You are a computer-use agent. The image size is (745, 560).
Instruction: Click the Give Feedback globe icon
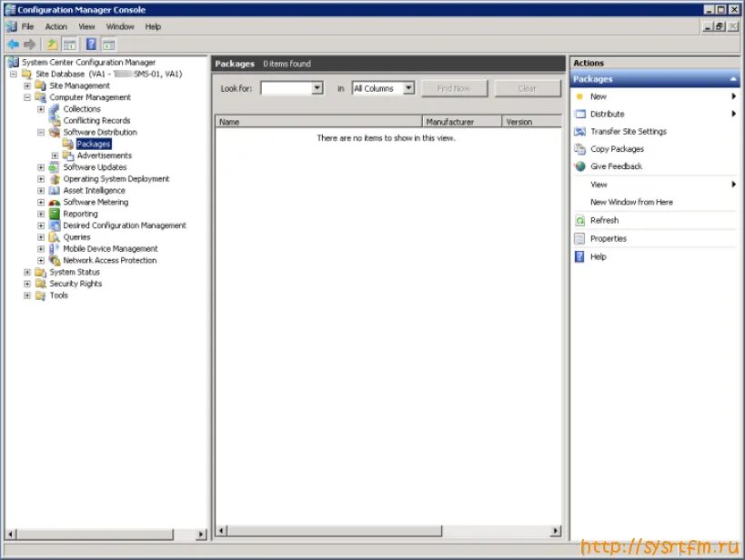[579, 166]
